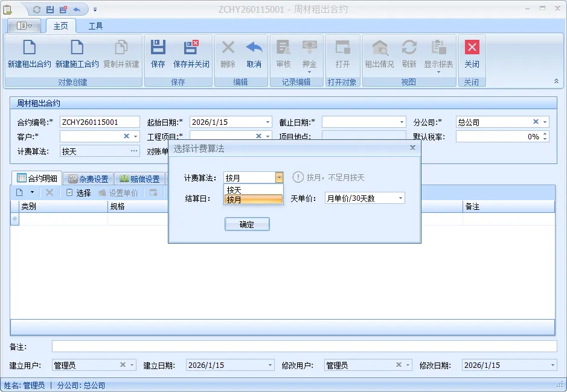The image size is (567, 392).
Task: Click the status bar text 姓名: 管理员
Action: [x=24, y=385]
